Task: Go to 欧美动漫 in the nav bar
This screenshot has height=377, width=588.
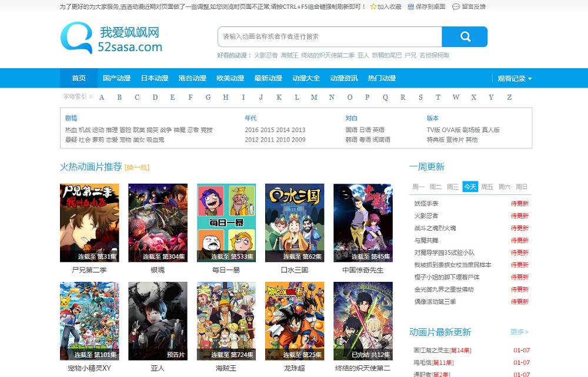Action: coord(230,78)
